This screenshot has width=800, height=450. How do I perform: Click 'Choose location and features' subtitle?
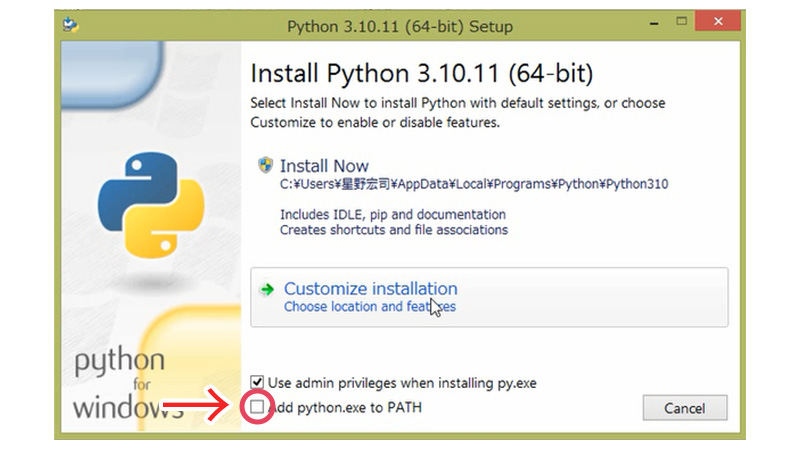click(370, 307)
